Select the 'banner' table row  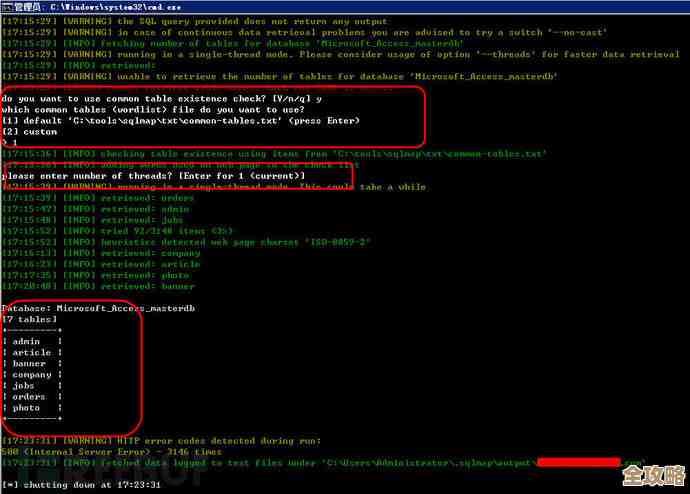coord(30,363)
